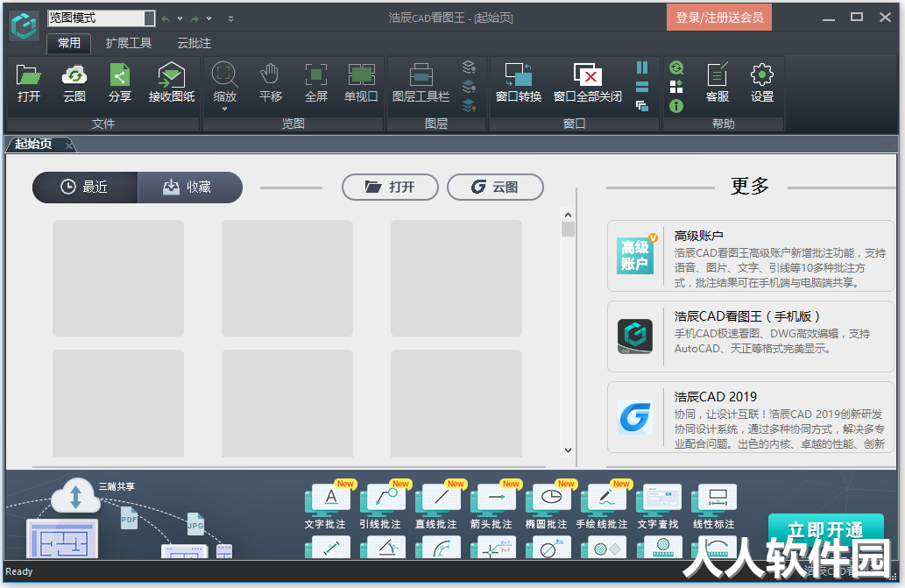The height and width of the screenshot is (588, 905).
Task: Open the quick access toolbar customize arrow
Action: [231, 18]
